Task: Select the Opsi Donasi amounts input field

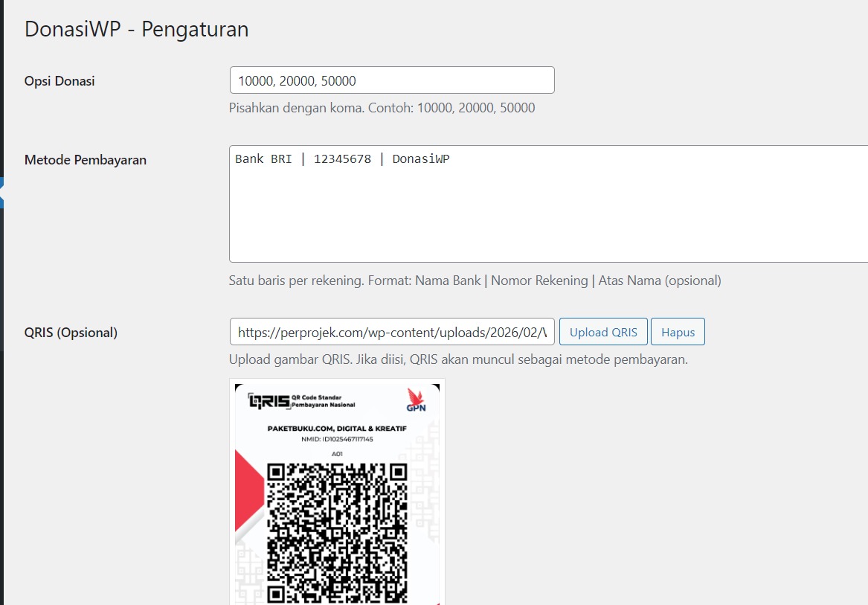Action: coord(392,80)
